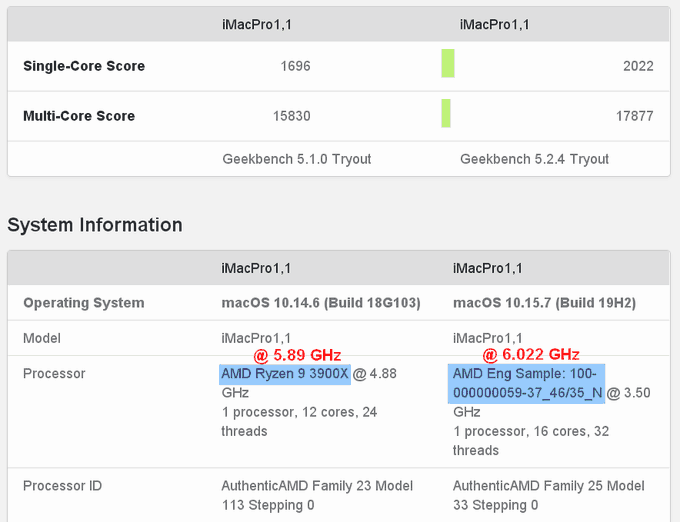Screen dimensions: 680x522
Task: Click the Processor ID row label
Action: (x=62, y=486)
